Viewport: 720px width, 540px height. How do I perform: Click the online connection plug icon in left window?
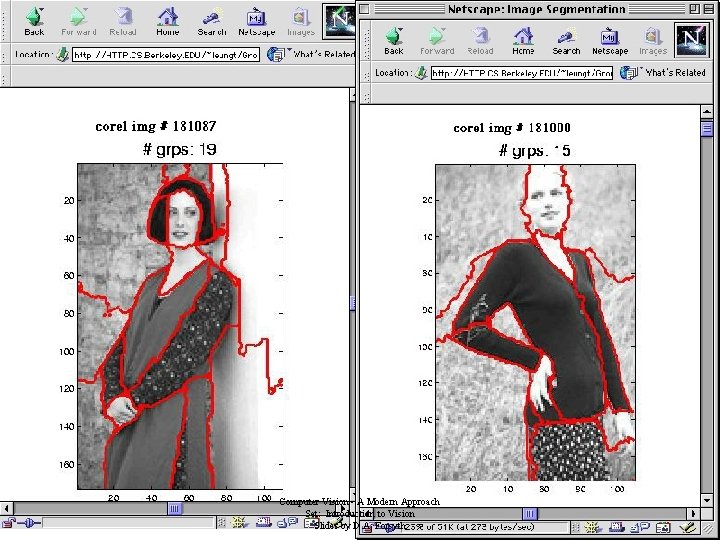(x=30, y=523)
